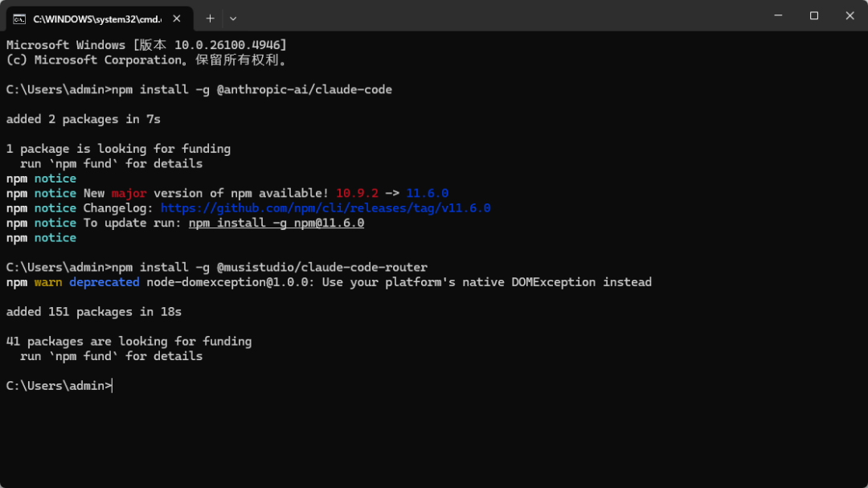Expand the new tab profile dropdown chevron
Viewport: 868px width, 488px height.
233,18
